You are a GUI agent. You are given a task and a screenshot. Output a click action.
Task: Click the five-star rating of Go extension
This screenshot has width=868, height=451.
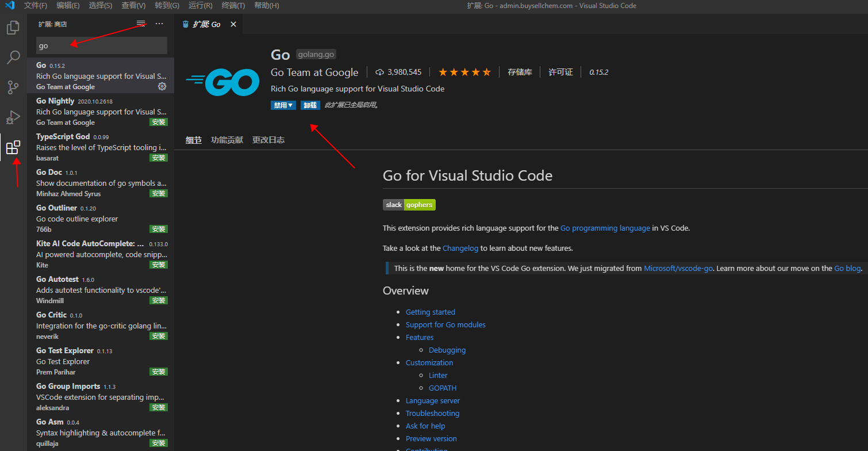[x=464, y=72]
